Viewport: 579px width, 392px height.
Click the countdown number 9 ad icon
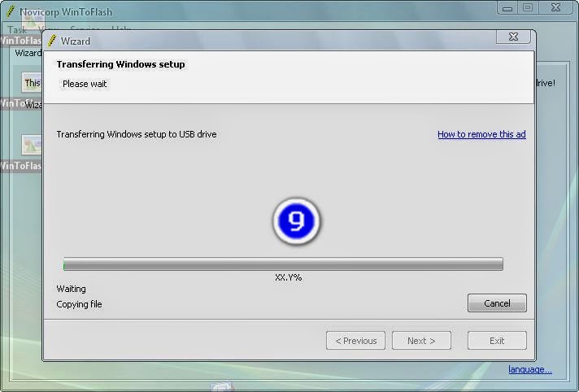(x=296, y=221)
